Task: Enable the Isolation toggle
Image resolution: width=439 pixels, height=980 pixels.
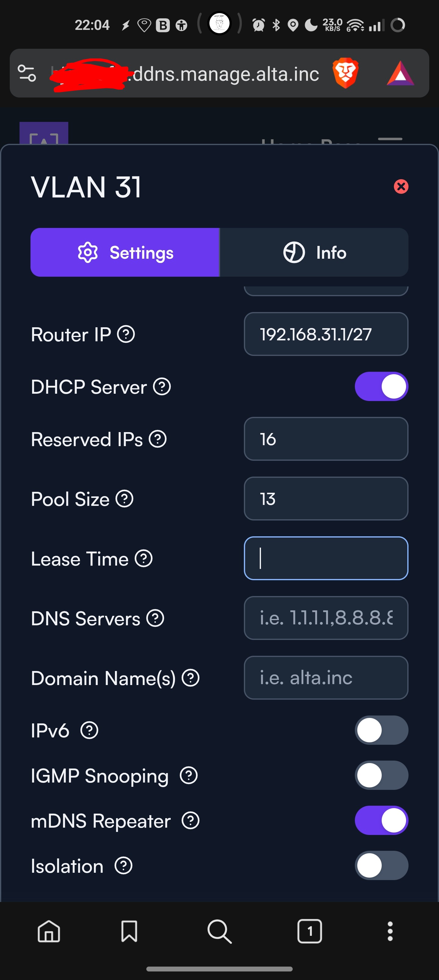Action: pyautogui.click(x=381, y=865)
